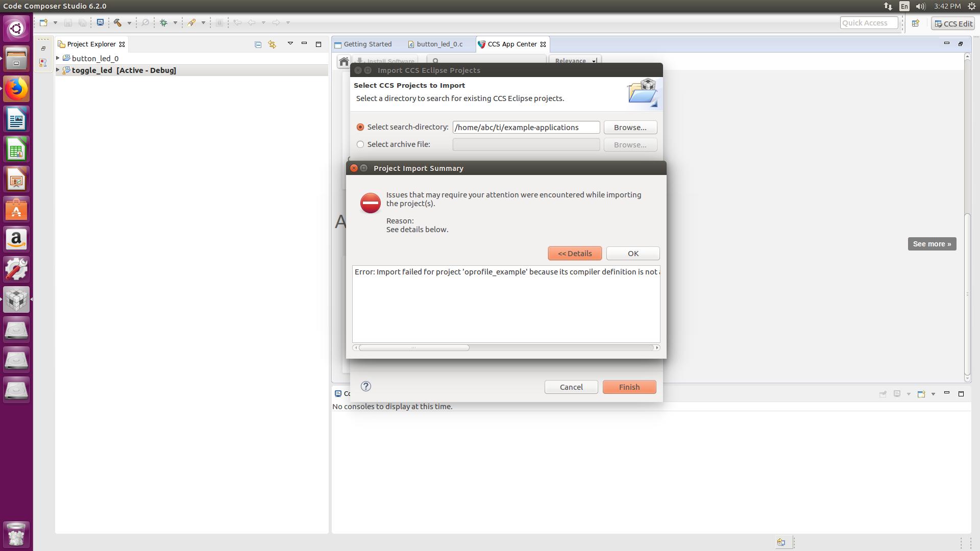980x551 pixels.
Task: Click the status bar icon at bottom right
Action: [x=781, y=542]
